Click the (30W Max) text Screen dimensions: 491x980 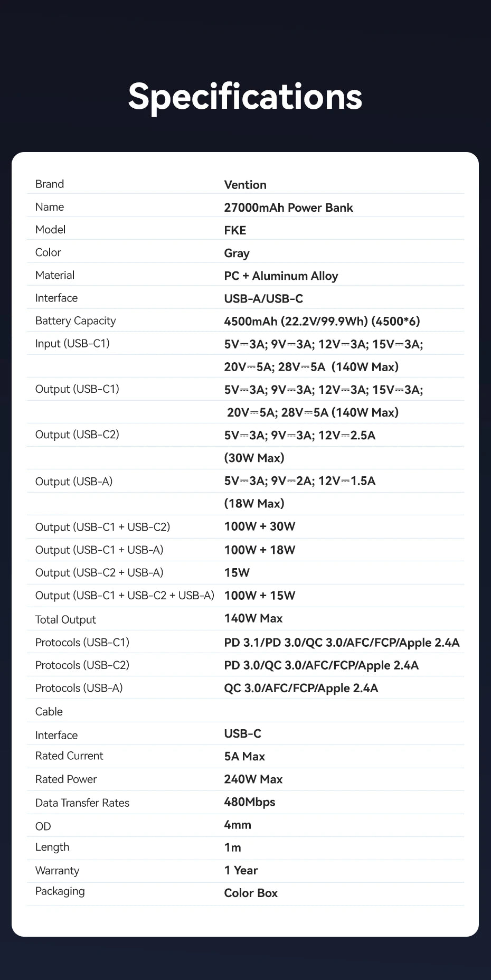click(254, 458)
